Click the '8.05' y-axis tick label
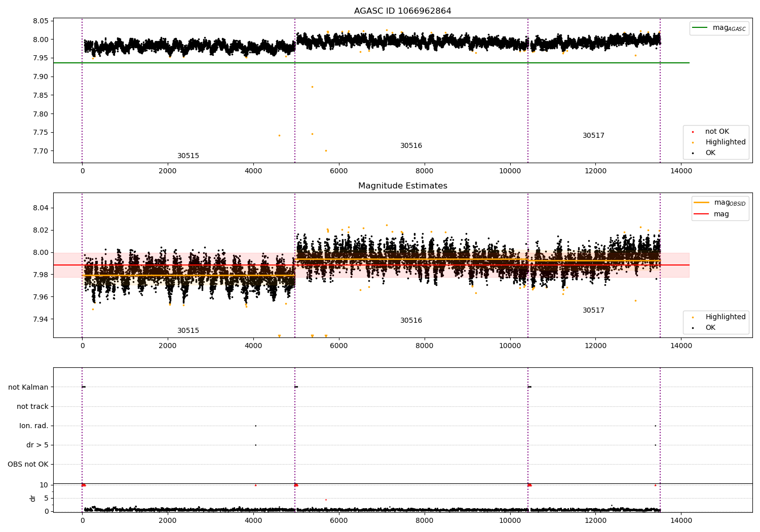 click(41, 21)
